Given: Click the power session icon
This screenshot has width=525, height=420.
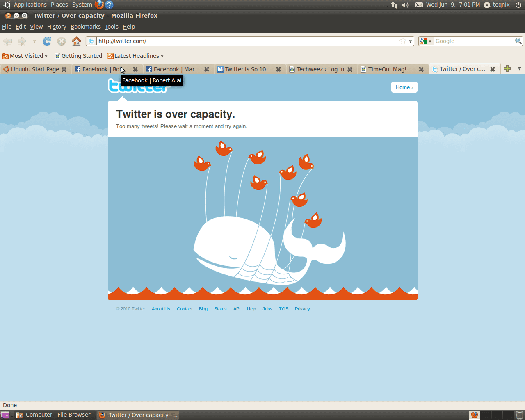Looking at the screenshot, I should [518, 5].
